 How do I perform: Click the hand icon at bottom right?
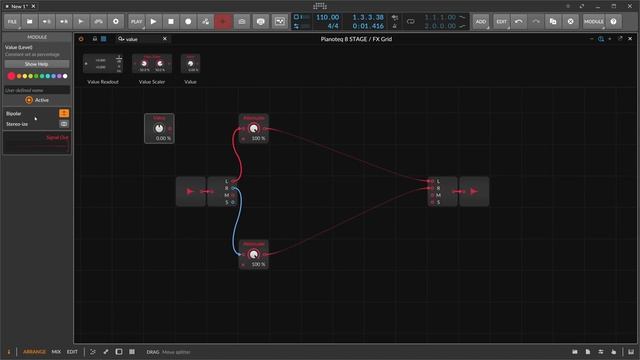pos(613,352)
